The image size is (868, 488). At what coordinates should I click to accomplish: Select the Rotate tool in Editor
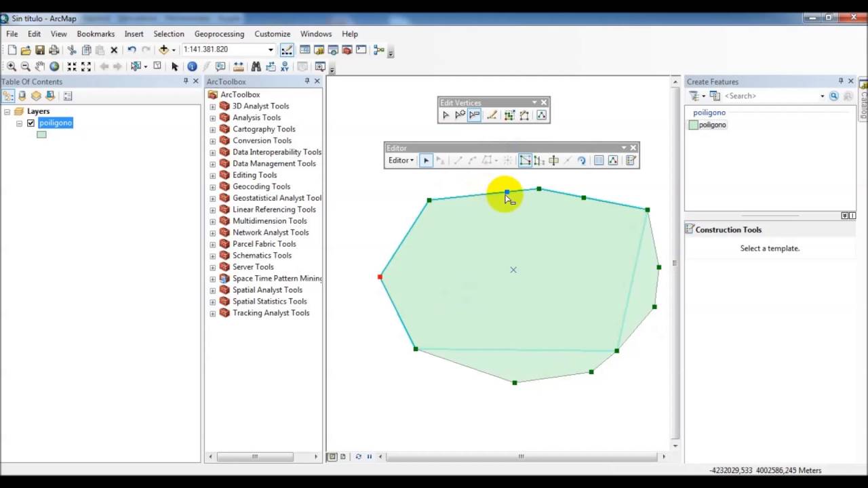click(x=581, y=161)
